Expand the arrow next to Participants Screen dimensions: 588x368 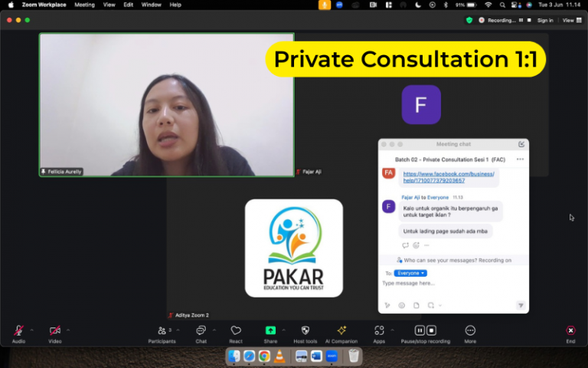click(x=178, y=330)
